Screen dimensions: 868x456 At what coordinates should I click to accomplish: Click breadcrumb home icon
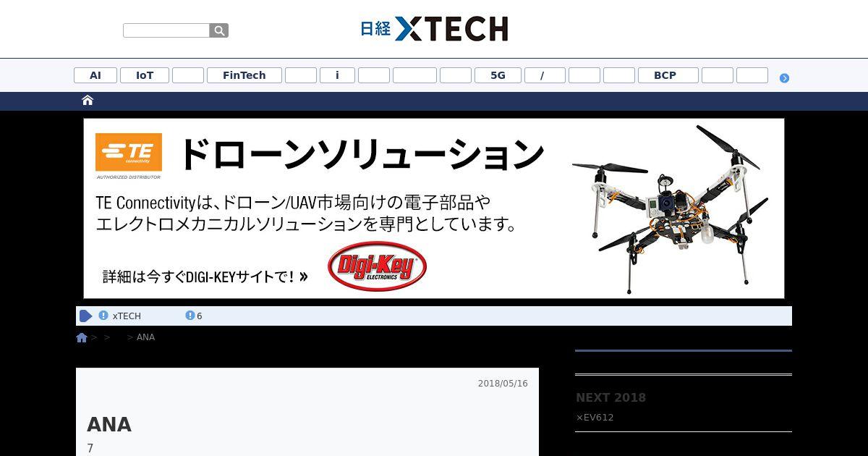coord(82,337)
